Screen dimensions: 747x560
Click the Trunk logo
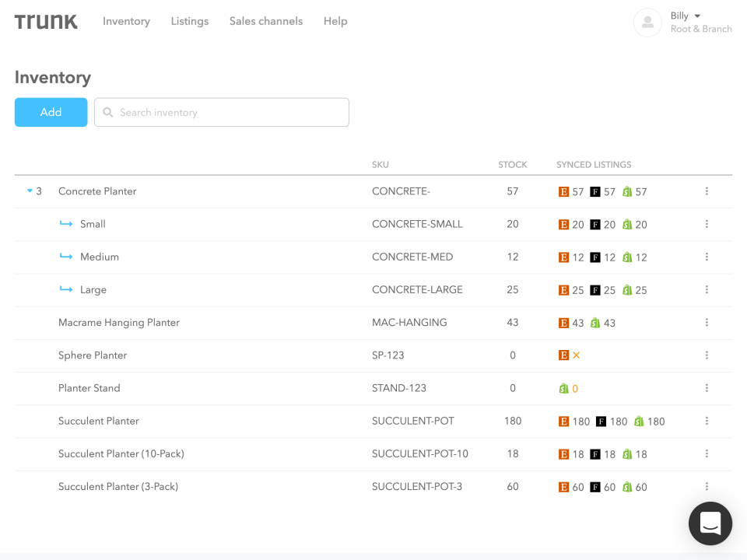click(x=46, y=22)
